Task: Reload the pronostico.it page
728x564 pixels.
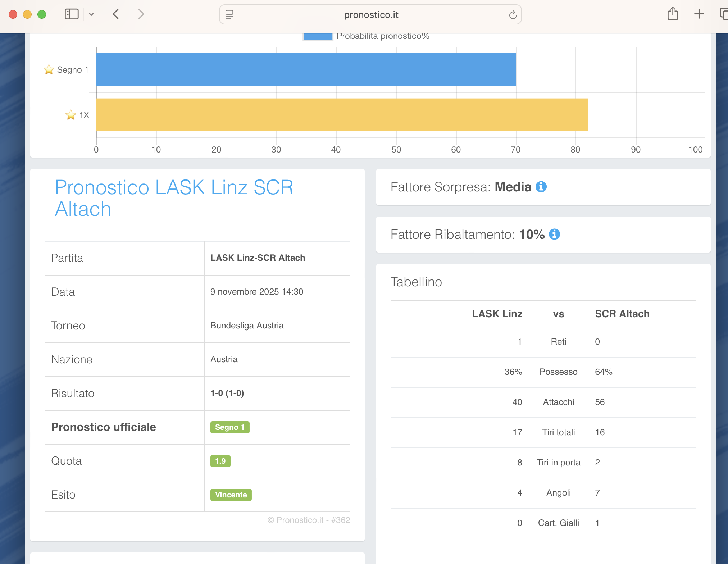Action: tap(513, 15)
